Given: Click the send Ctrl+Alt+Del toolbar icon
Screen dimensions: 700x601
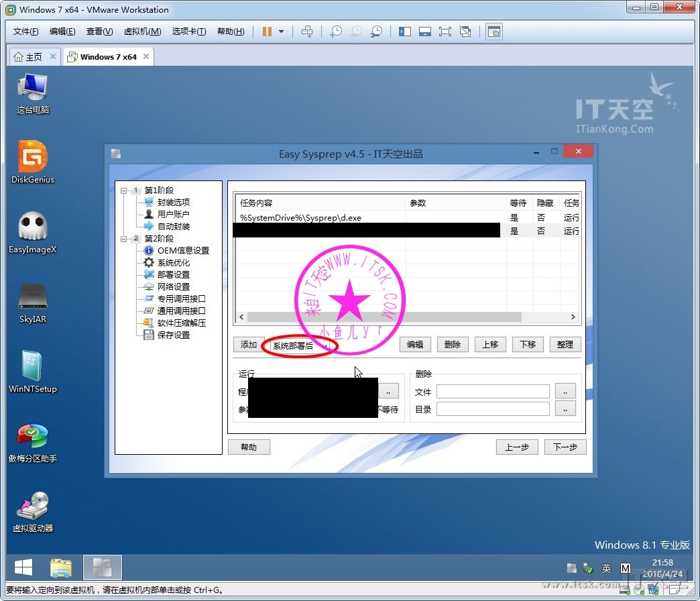Looking at the screenshot, I should pos(307,32).
